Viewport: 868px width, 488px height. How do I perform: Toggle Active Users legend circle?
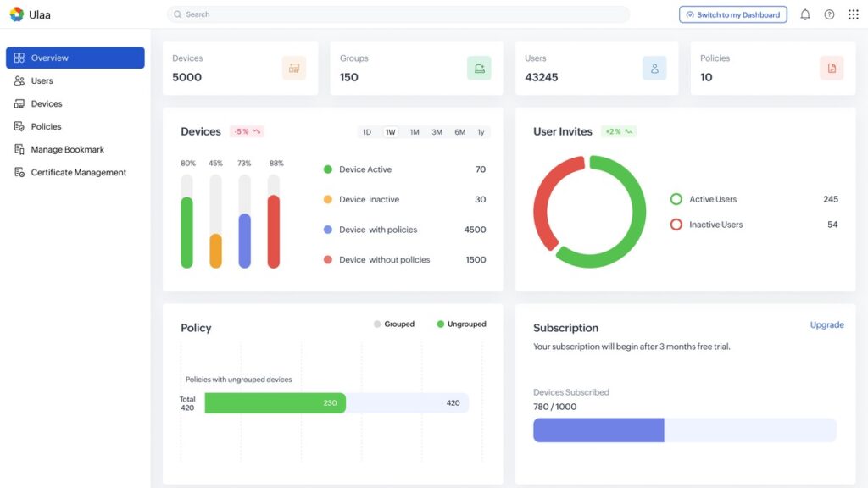click(x=676, y=199)
